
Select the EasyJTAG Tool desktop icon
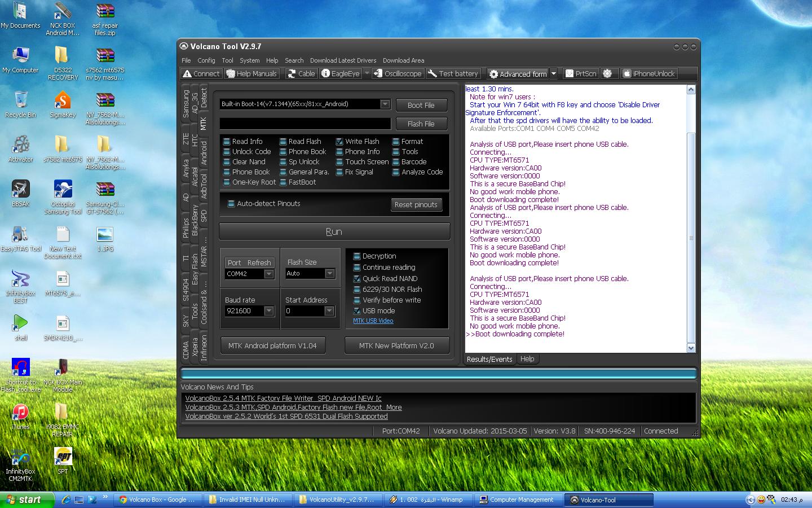pos(21,239)
